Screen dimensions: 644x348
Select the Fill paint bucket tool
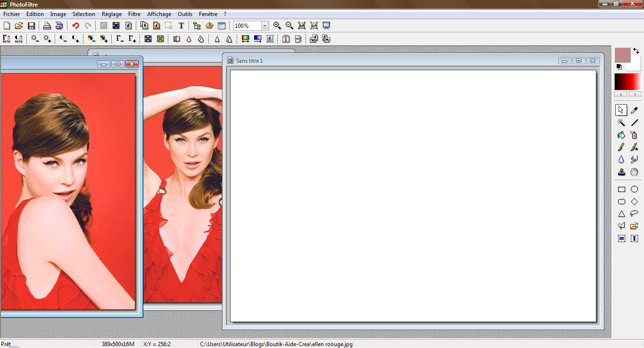click(x=621, y=135)
